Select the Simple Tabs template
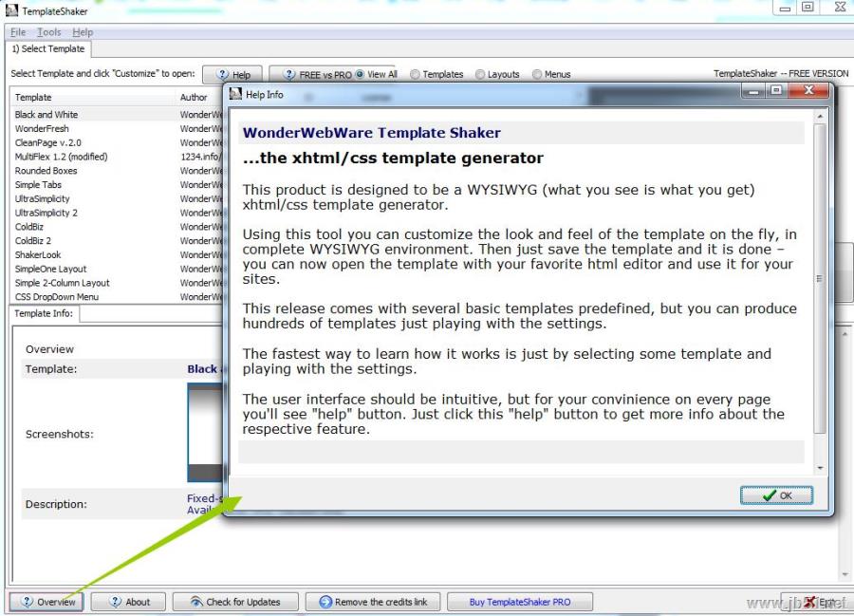The width and height of the screenshot is (854, 616). tap(117, 185)
